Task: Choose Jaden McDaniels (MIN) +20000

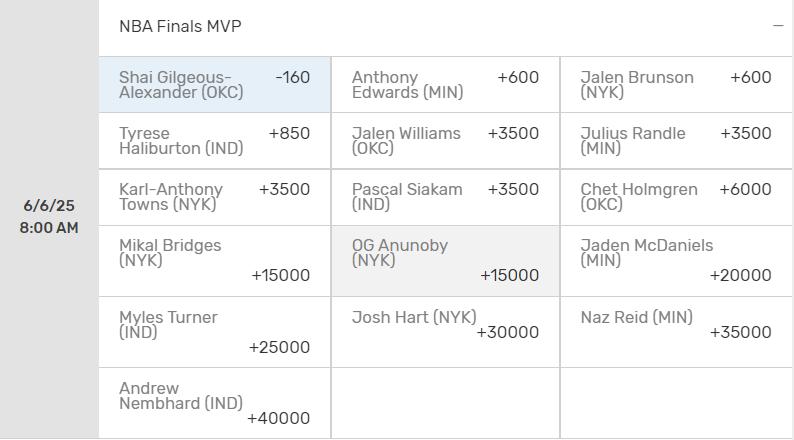Action: [677, 261]
